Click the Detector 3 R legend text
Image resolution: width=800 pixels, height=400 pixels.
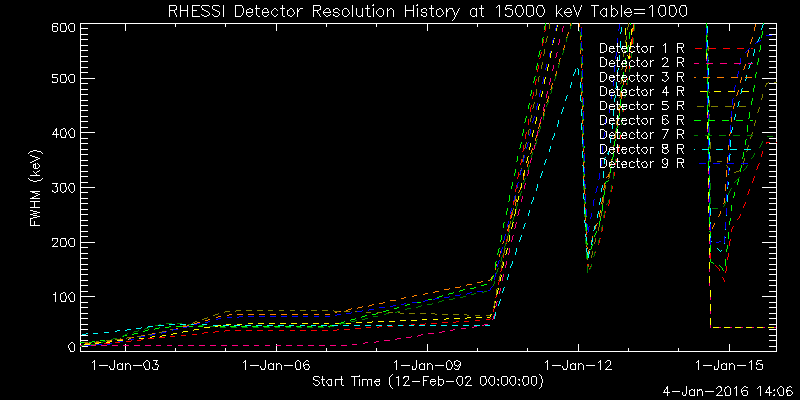[x=641, y=76]
